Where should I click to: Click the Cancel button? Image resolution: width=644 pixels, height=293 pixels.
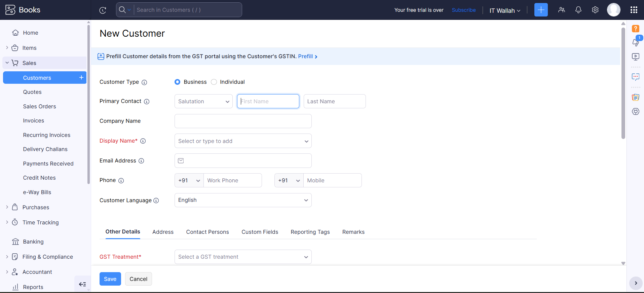click(139, 279)
